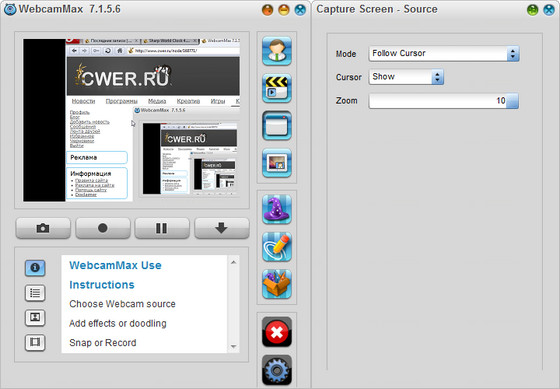Expand the Mode Follow Cursor dropdown

[444, 54]
